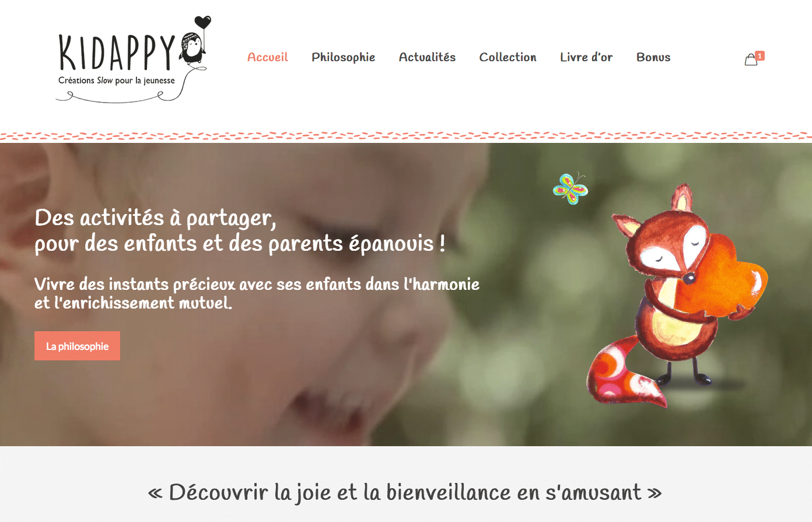
Task: Open the shopping bag cart icon
Action: [x=751, y=59]
